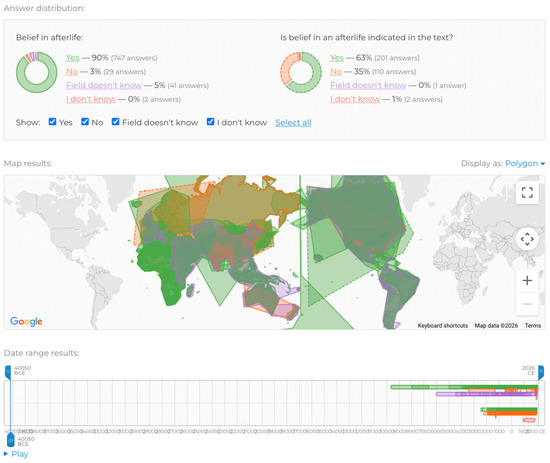
Task: Click the Select all link
Action: (293, 123)
